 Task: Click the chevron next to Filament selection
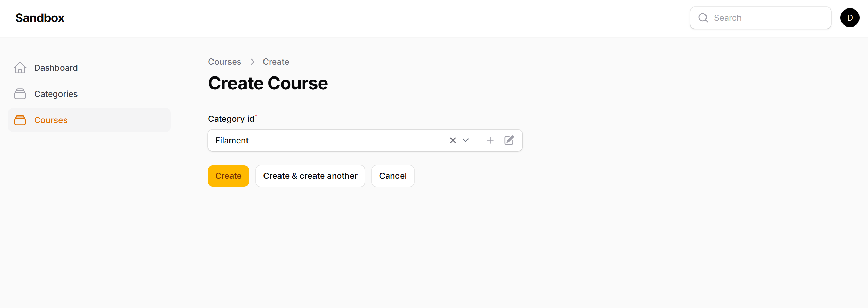tap(465, 140)
